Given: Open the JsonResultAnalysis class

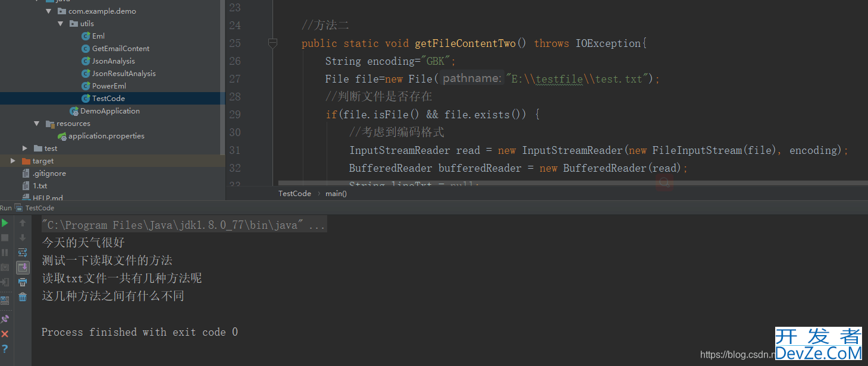Looking at the screenshot, I should 124,74.
